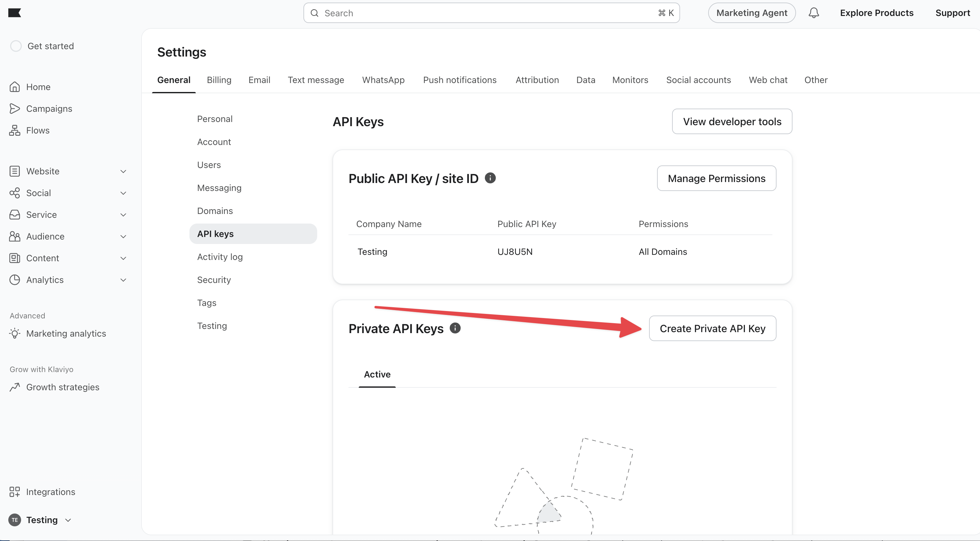980x541 pixels.
Task: Switch to the Billing tab
Action: 219,80
